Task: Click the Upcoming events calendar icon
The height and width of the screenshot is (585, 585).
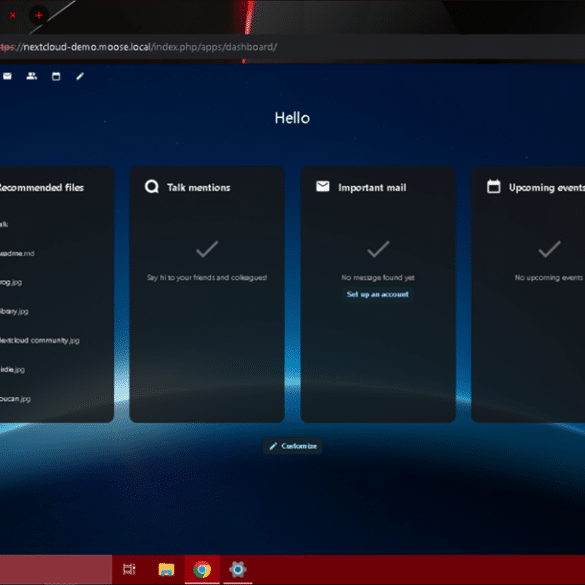Action: pos(494,187)
